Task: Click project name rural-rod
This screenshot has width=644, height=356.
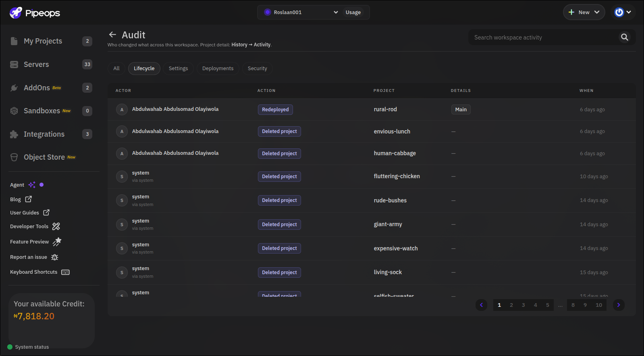Action: 385,110
